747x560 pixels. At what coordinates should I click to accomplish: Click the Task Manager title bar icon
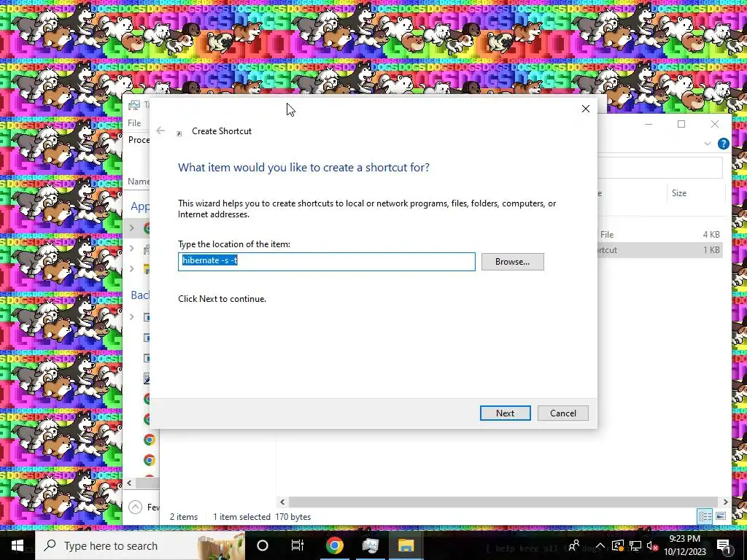coord(134,105)
